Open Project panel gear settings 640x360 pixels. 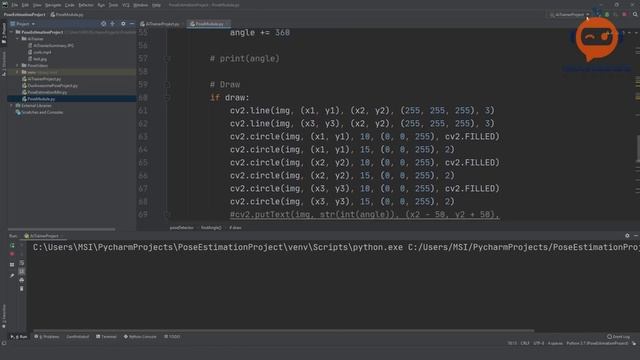[123, 24]
